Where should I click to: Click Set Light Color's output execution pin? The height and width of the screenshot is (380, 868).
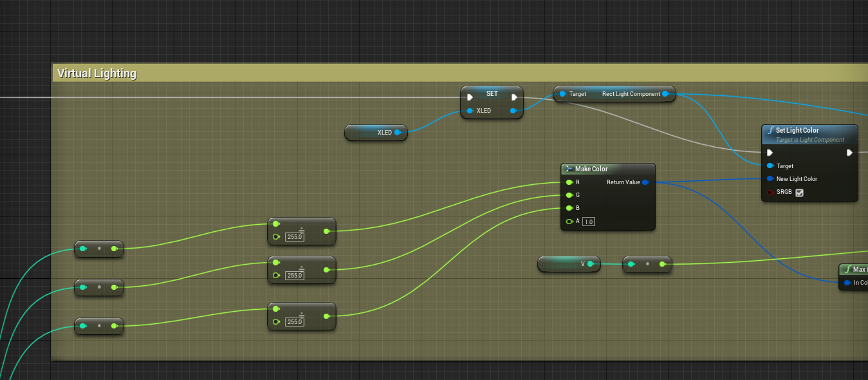coord(849,153)
